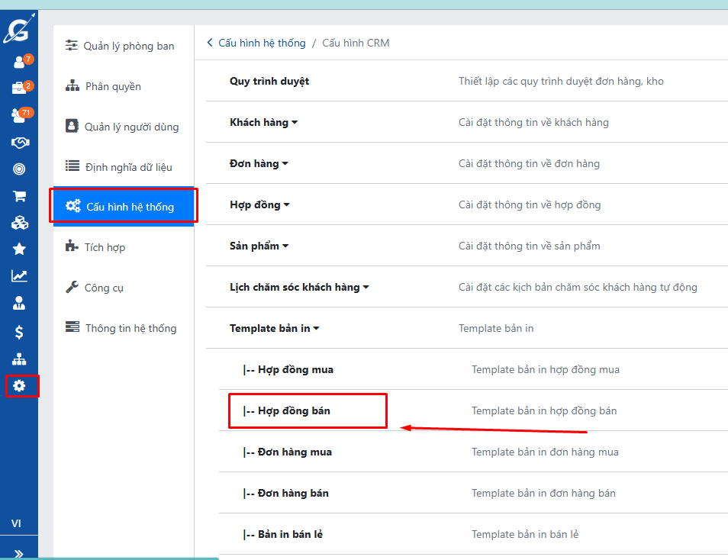The image size is (728, 560).
Task: Click Cấu hình hệ thống breadcrumb link
Action: 261,43
